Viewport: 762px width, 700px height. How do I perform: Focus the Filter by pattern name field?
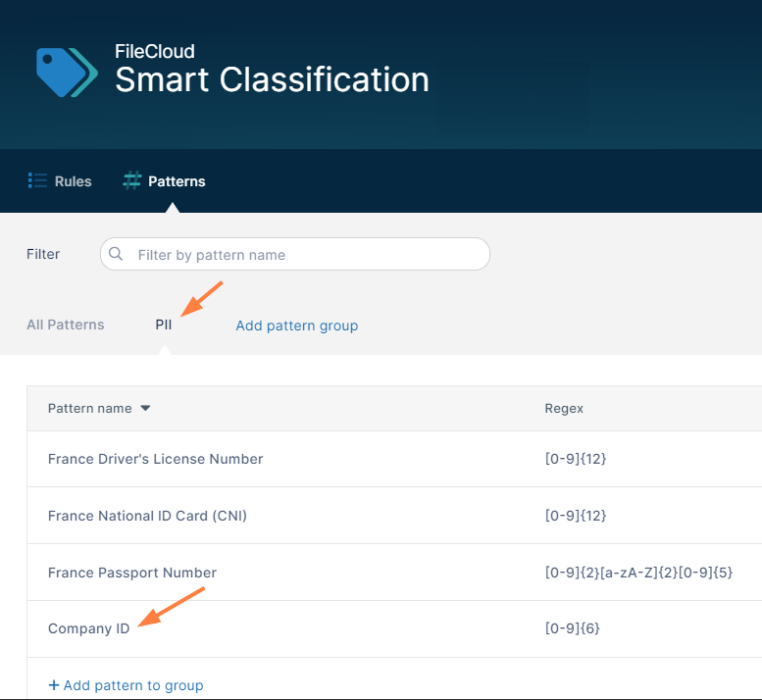(295, 254)
